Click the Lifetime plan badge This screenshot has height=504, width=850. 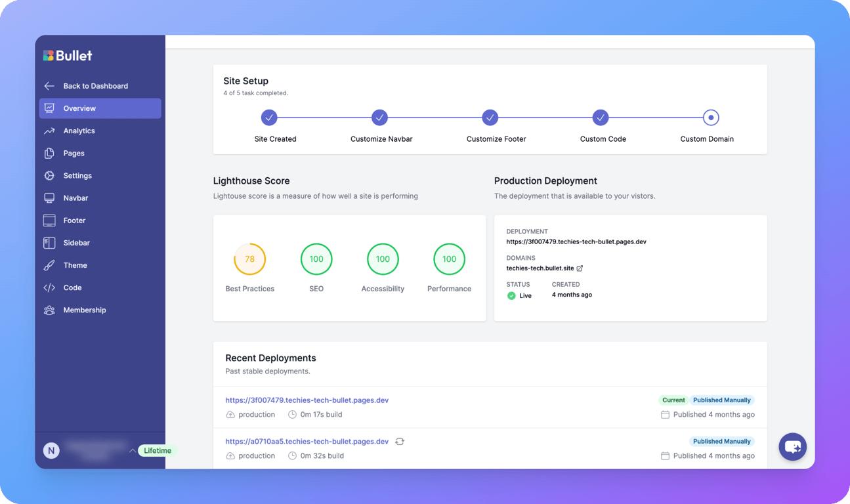click(x=158, y=451)
